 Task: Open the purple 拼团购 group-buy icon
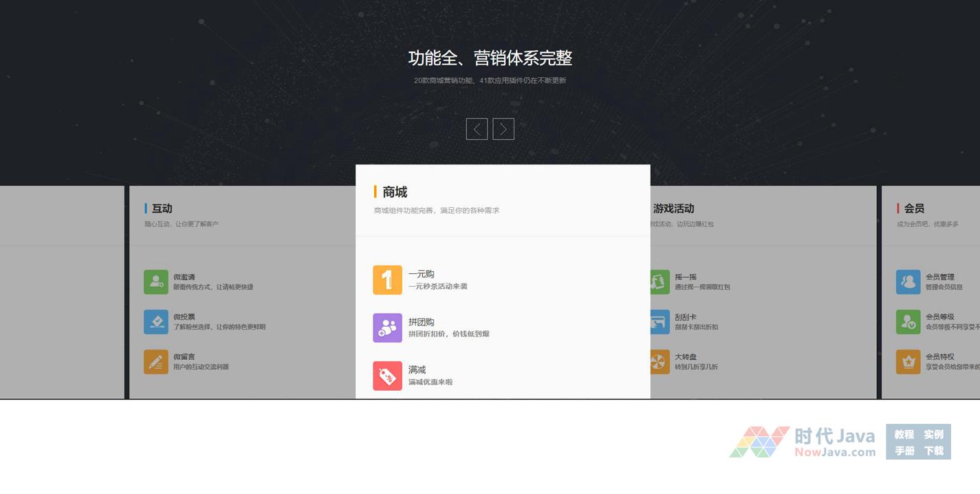click(x=387, y=327)
